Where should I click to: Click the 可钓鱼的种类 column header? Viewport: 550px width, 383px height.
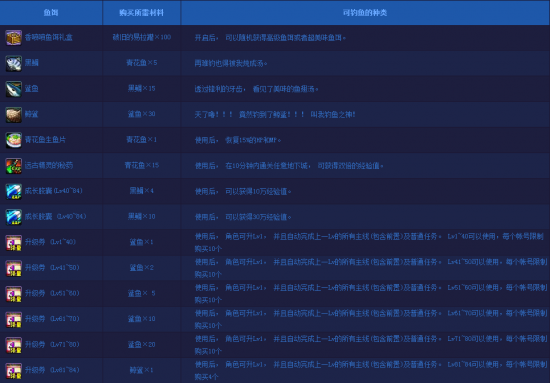[365, 13]
